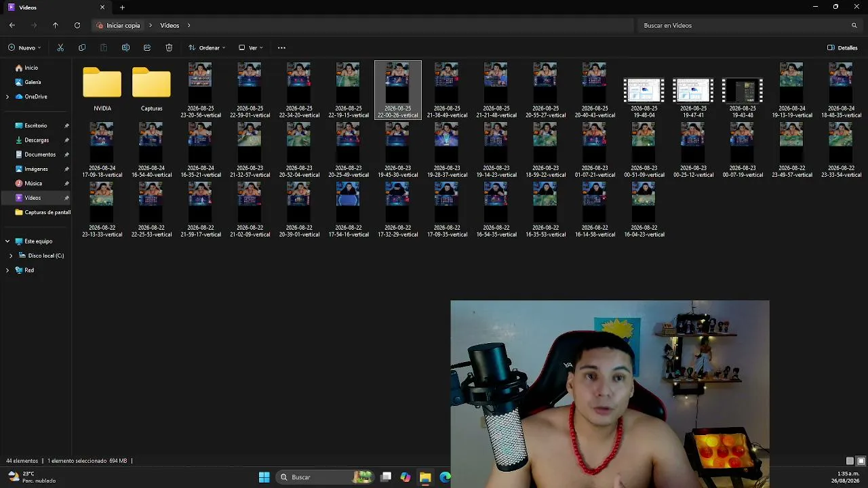Click the search magnifier icon in Explorer
The image size is (868, 488).
(x=854, y=25)
